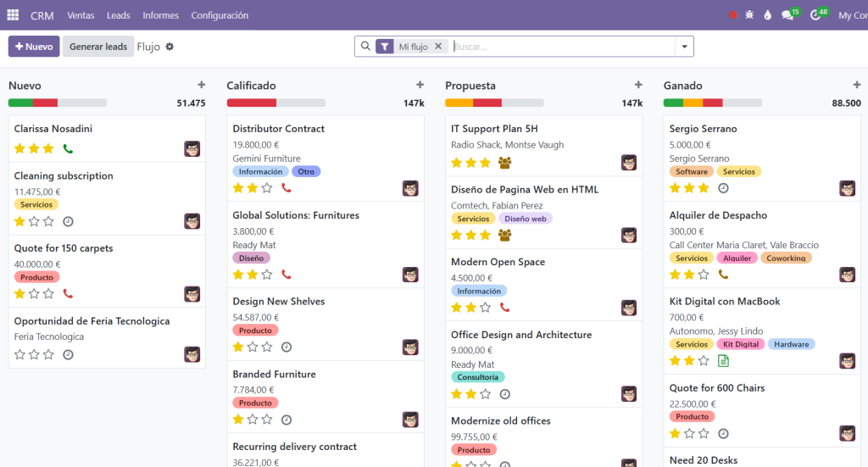
Task: Expand the search options dropdown arrow
Action: (684, 47)
